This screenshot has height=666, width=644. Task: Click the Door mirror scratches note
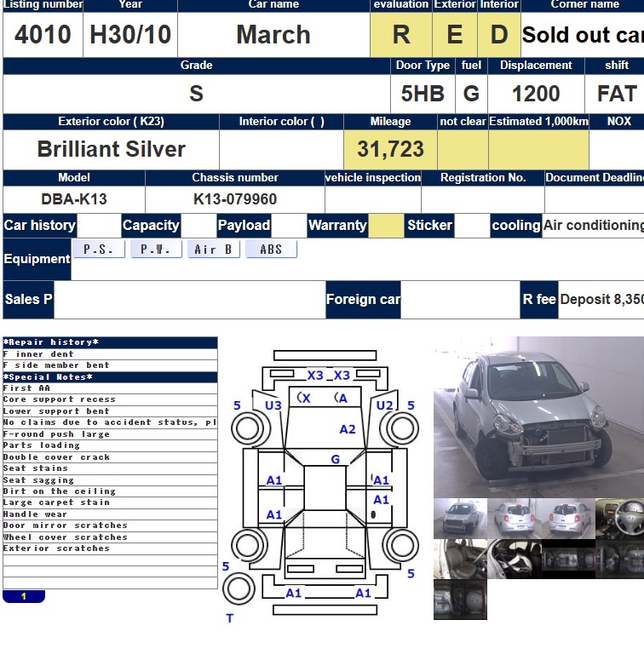(110, 525)
